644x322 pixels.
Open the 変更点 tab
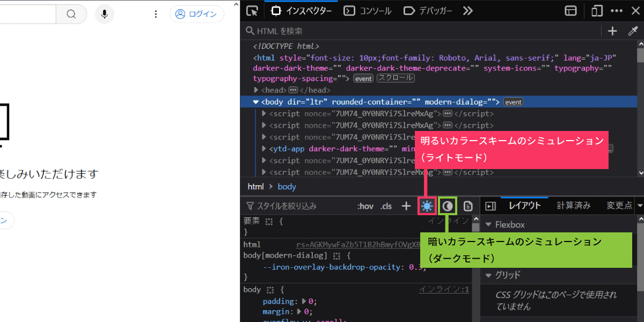619,206
